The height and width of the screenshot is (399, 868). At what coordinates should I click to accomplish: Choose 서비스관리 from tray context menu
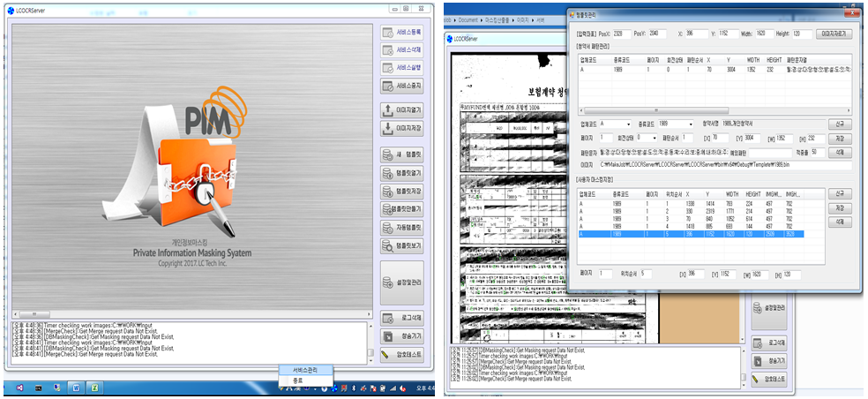pos(305,370)
